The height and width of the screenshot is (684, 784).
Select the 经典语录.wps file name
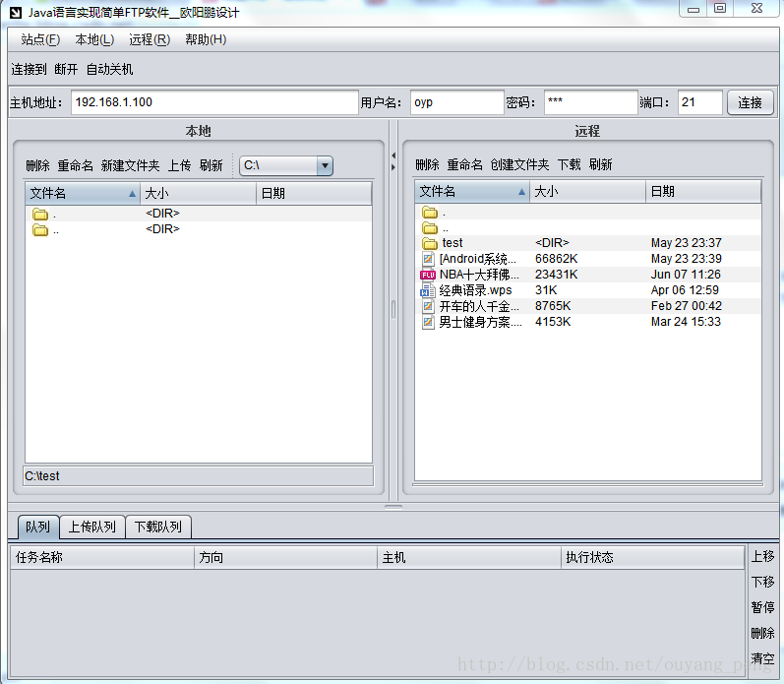point(475,290)
